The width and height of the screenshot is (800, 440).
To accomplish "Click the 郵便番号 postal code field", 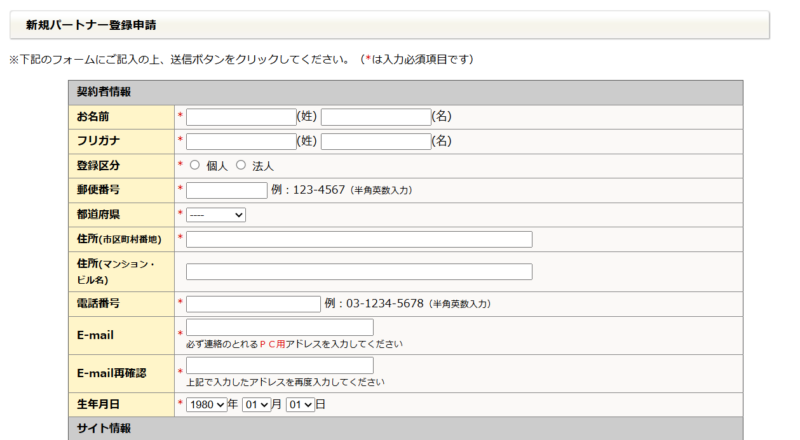I will (x=226, y=190).
